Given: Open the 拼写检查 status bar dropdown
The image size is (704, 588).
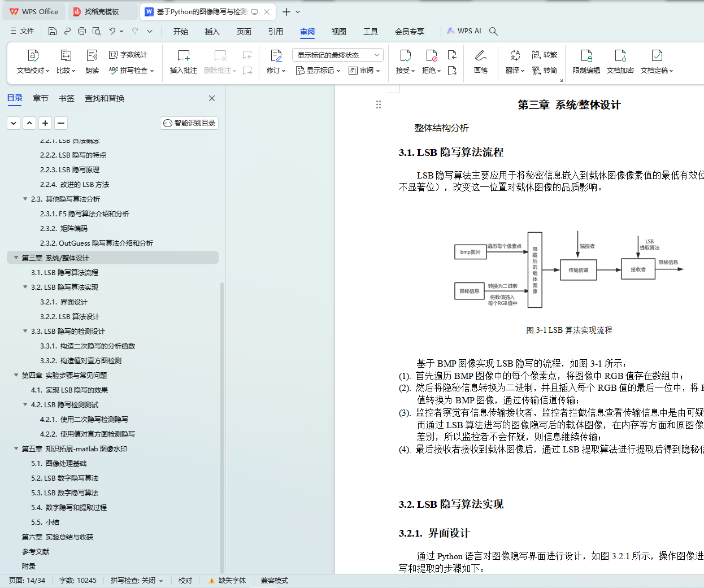Looking at the screenshot, I should (161, 581).
